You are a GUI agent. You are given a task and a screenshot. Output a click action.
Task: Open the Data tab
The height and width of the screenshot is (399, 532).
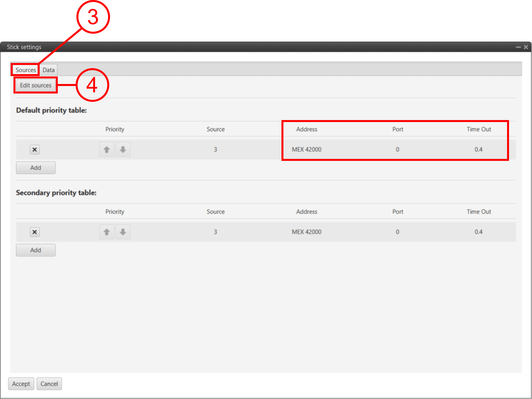tap(49, 70)
